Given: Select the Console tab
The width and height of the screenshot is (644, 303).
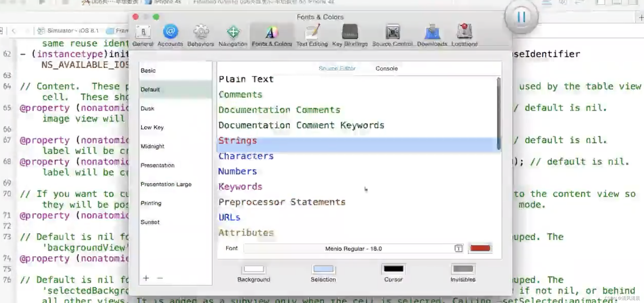Looking at the screenshot, I should 386,68.
